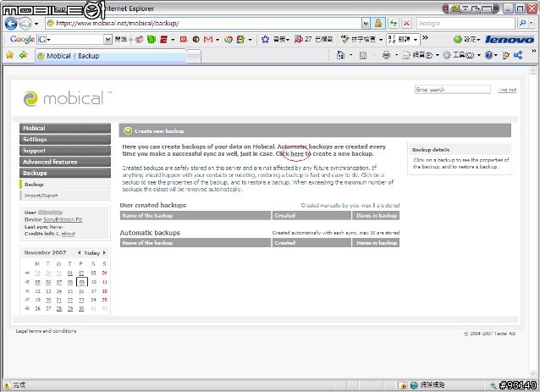Click the Today calendar link
Image resolution: width=540 pixels, height=392 pixels.
pyautogui.click(x=91, y=253)
